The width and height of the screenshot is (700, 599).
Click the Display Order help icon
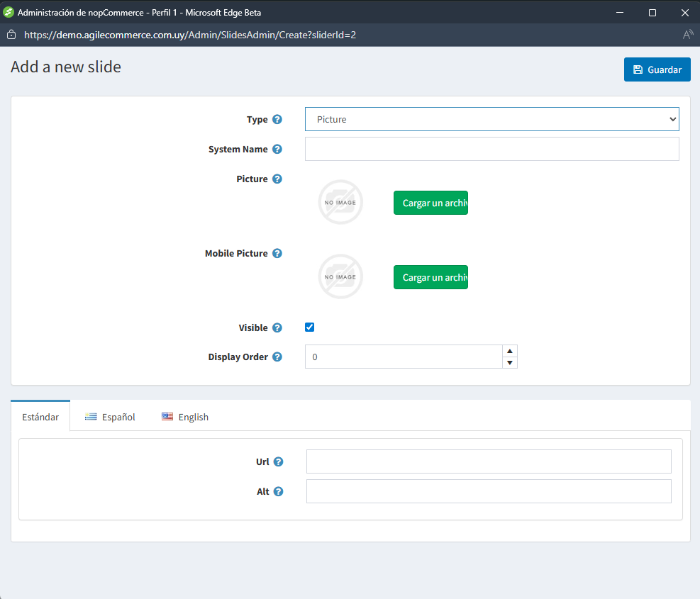click(277, 357)
